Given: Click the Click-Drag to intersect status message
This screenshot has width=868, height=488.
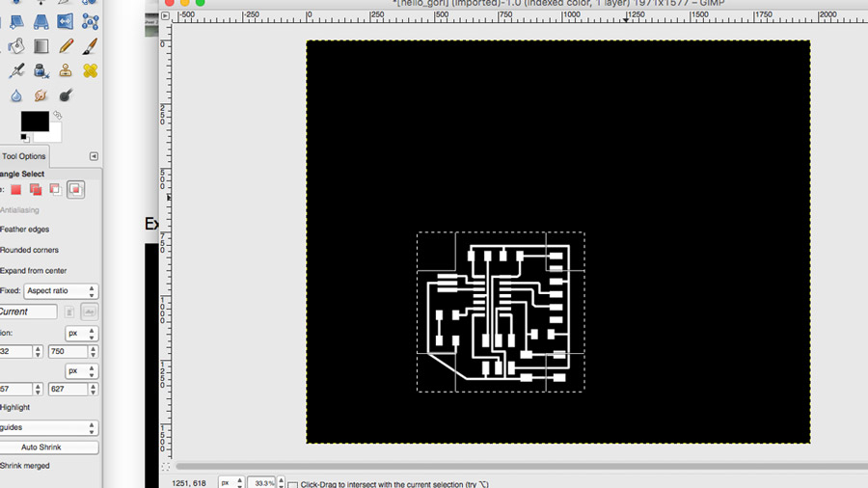Looking at the screenshot, I should click(x=394, y=484).
